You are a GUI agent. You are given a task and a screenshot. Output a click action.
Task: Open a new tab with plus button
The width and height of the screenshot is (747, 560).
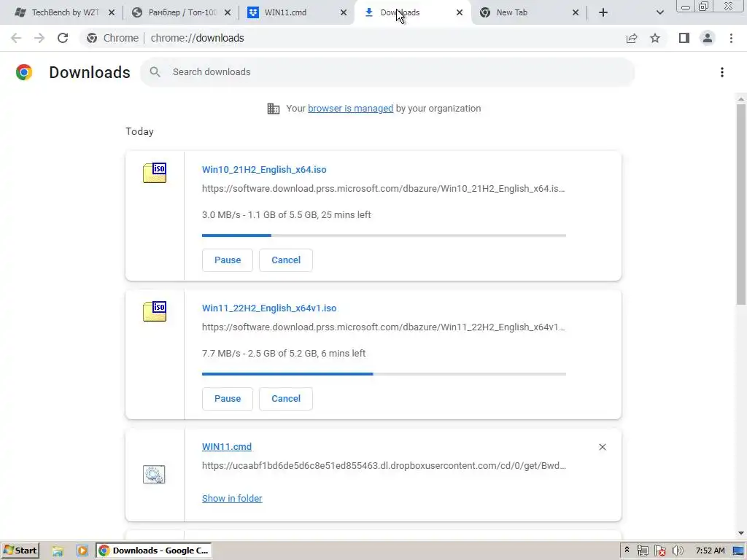(603, 12)
